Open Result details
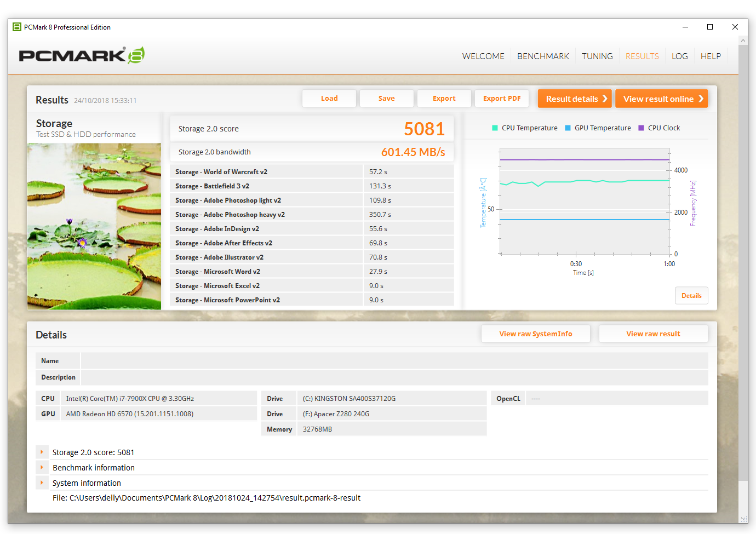The image size is (756, 534). click(575, 99)
